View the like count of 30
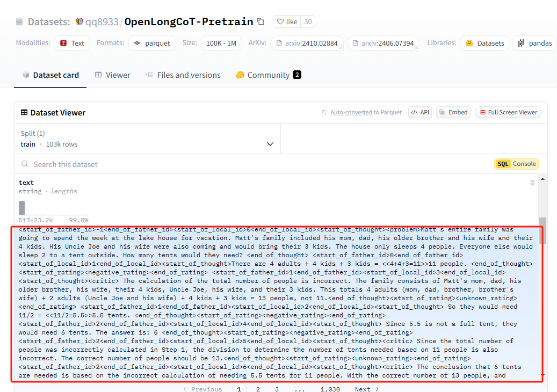The width and height of the screenshot is (557, 392). 308,21
